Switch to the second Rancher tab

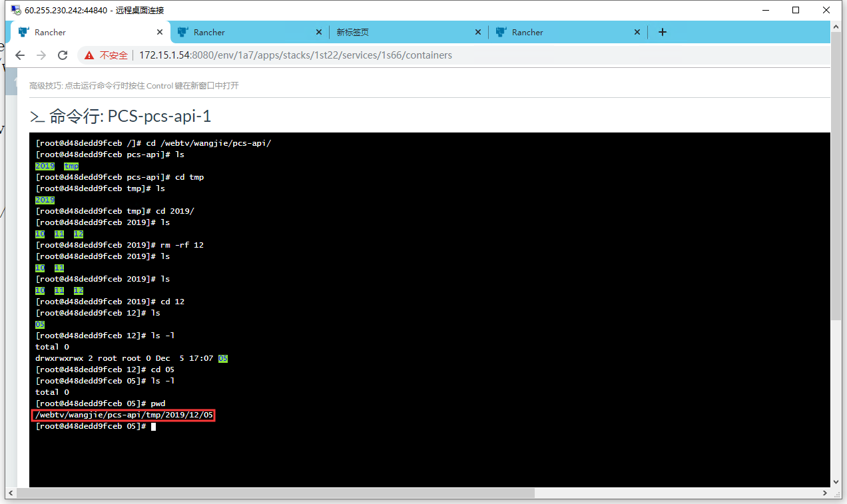(250, 32)
